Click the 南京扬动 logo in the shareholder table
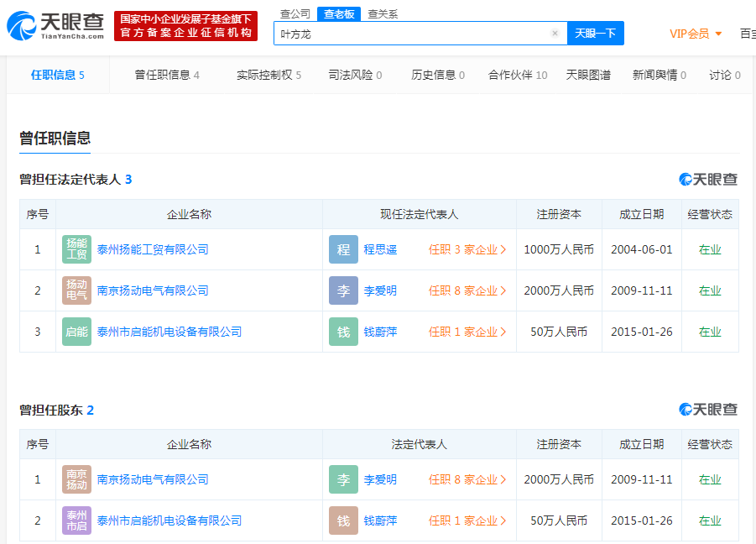 (76, 479)
